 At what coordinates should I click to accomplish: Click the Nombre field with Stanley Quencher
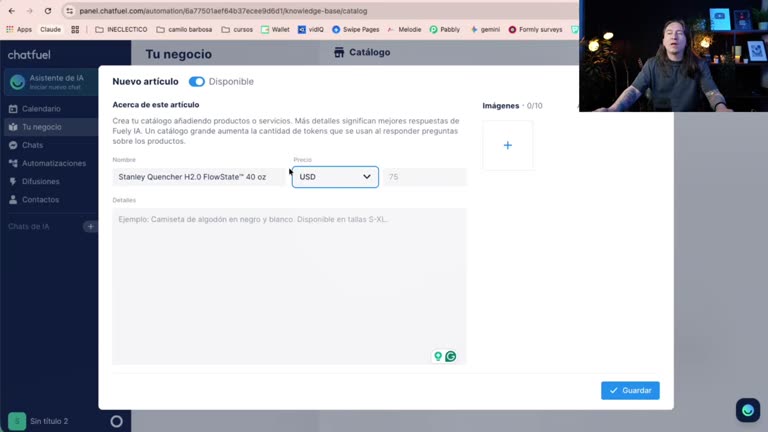199,177
